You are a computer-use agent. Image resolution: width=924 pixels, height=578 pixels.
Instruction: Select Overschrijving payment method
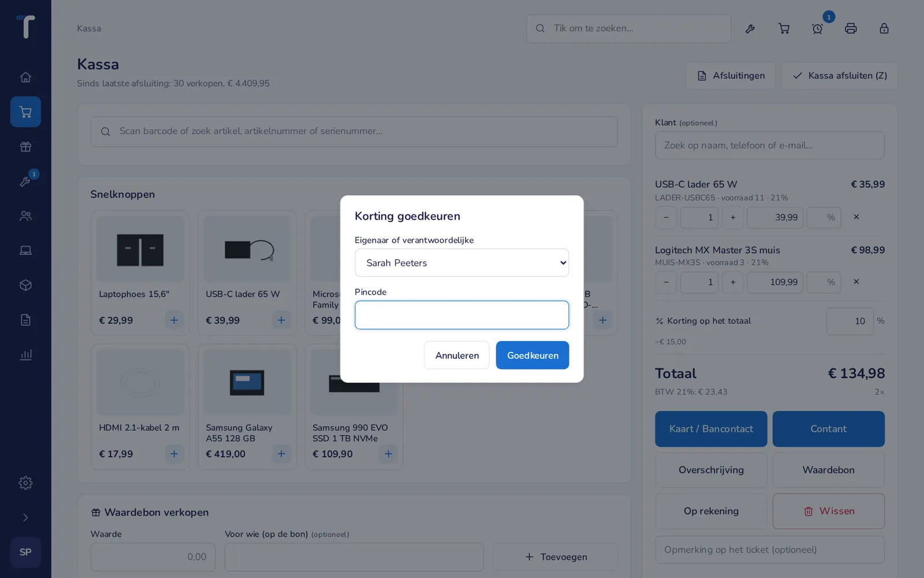tap(711, 470)
